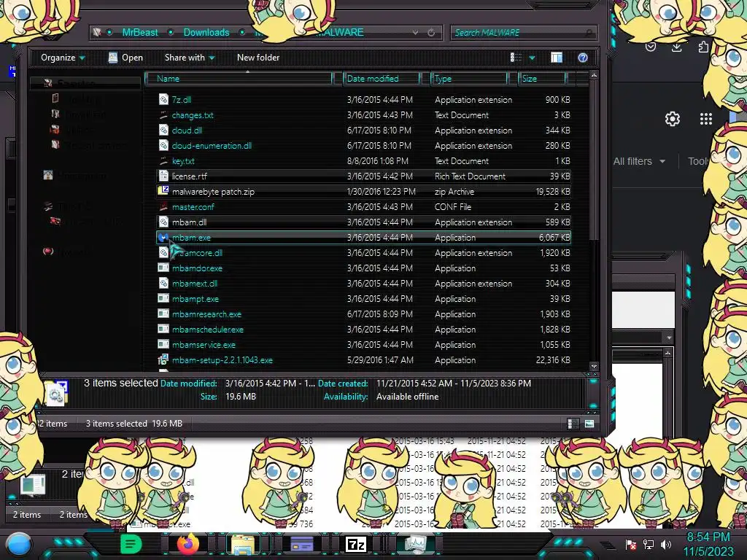Screen dimensions: 747x560
Task: Sort by the Size column header
Action: click(543, 79)
